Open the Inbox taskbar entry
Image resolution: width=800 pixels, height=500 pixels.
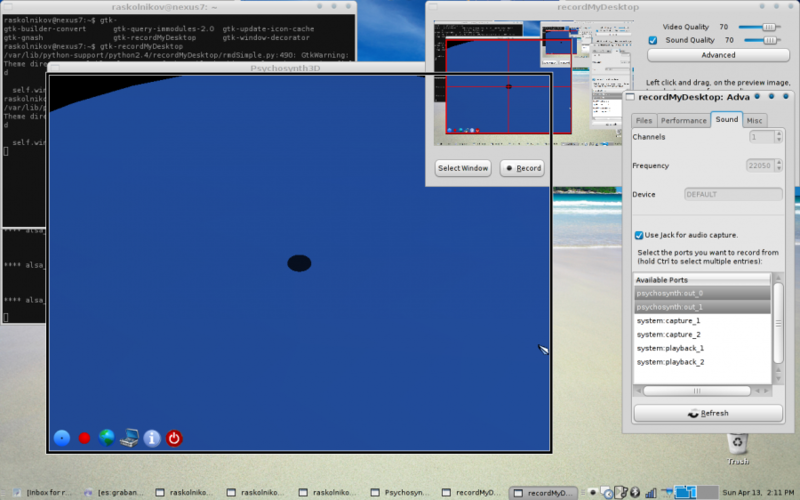tap(43, 492)
